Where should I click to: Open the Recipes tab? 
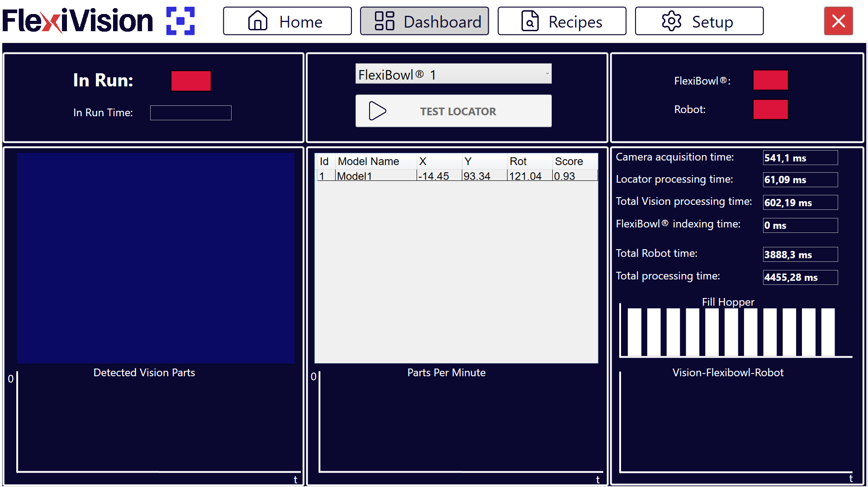562,21
